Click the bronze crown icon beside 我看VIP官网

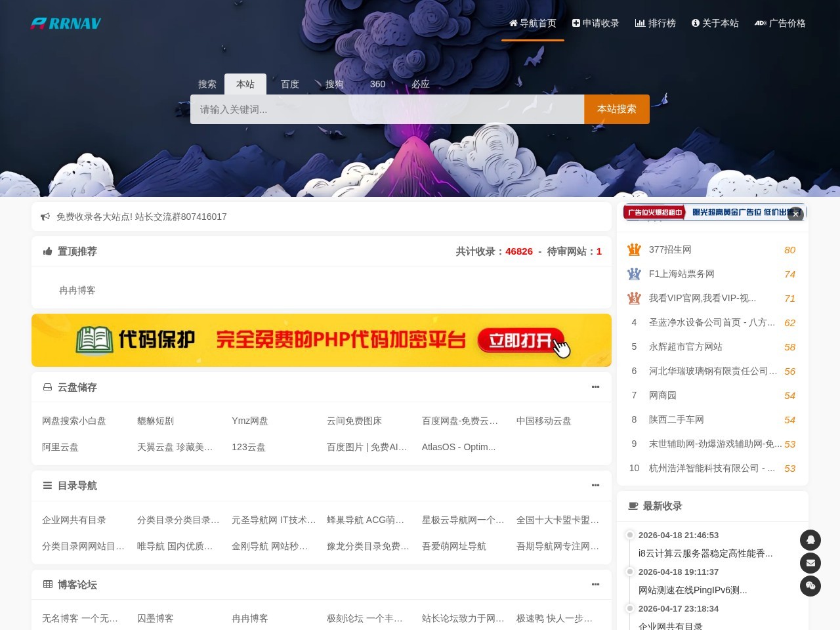point(634,298)
